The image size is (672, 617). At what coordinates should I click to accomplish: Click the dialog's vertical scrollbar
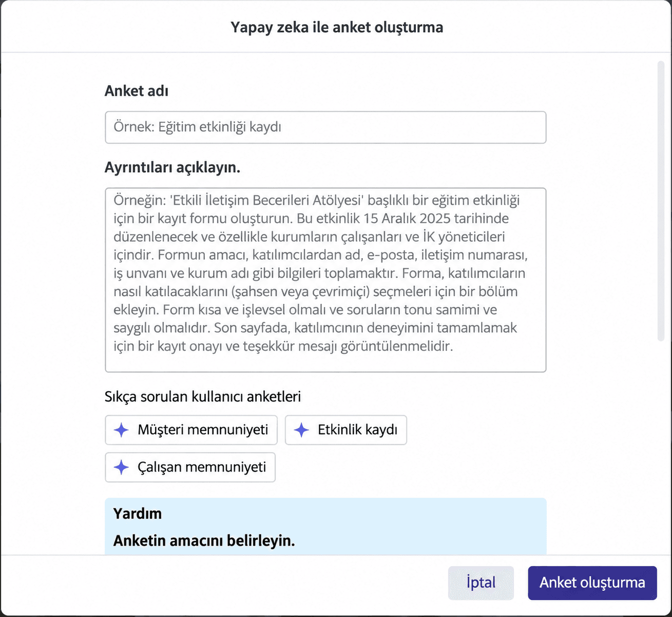[x=661, y=201]
